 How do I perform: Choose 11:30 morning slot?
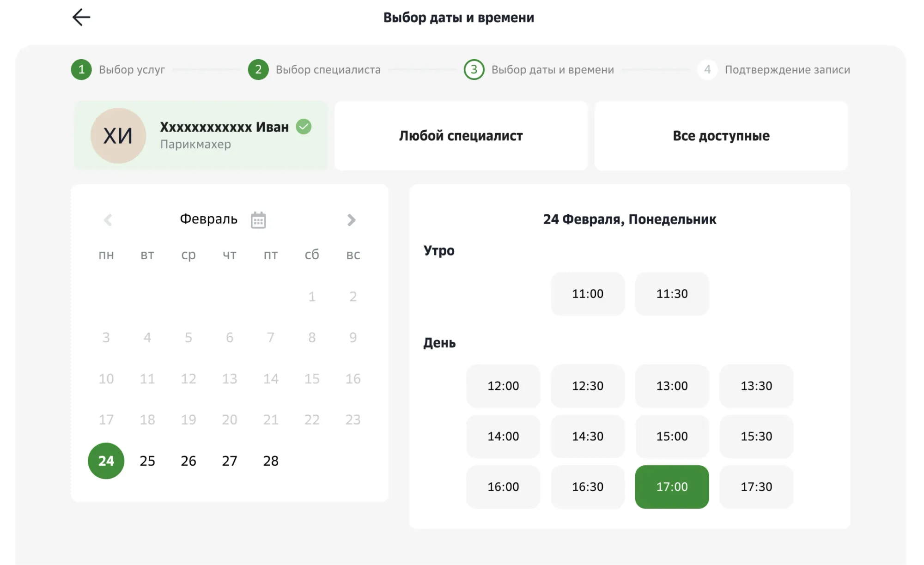coord(672,294)
